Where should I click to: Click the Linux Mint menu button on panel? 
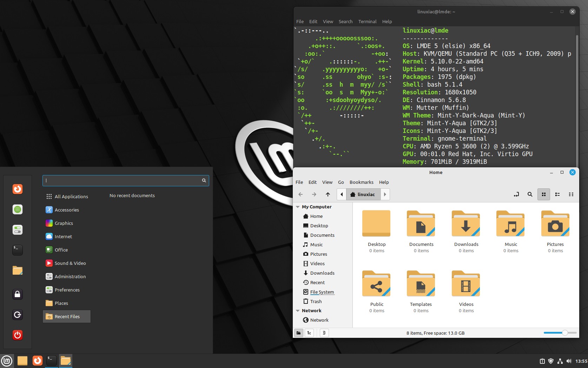[7, 361]
